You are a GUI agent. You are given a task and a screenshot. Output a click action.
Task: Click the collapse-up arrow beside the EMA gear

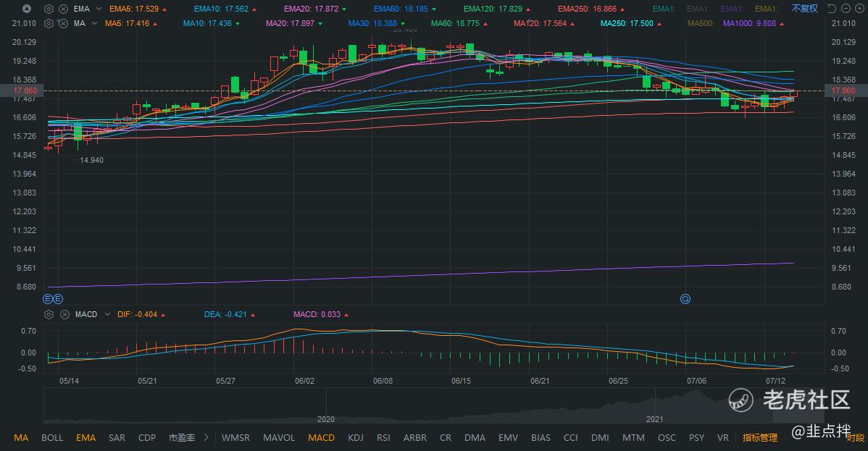tap(27, 9)
